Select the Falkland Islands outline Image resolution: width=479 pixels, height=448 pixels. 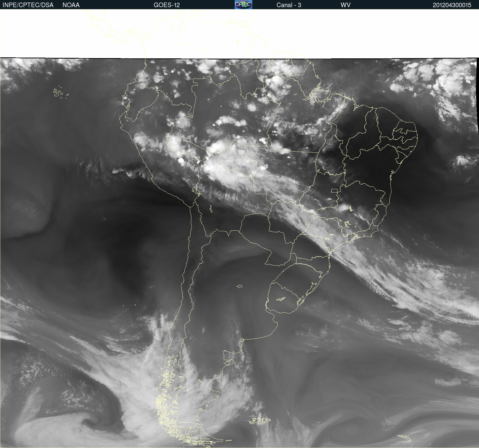click(259, 421)
